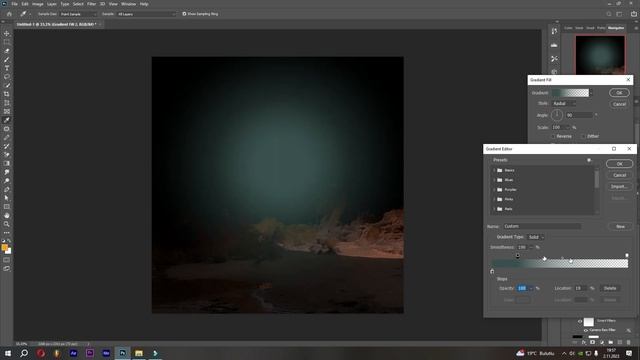Click the Import button in Gradient Editor
Viewport: 640px width, 360px height.
[x=620, y=187]
